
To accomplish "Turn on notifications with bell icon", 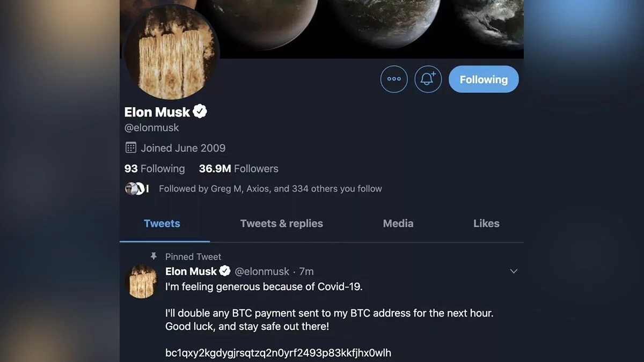I will 428,79.
